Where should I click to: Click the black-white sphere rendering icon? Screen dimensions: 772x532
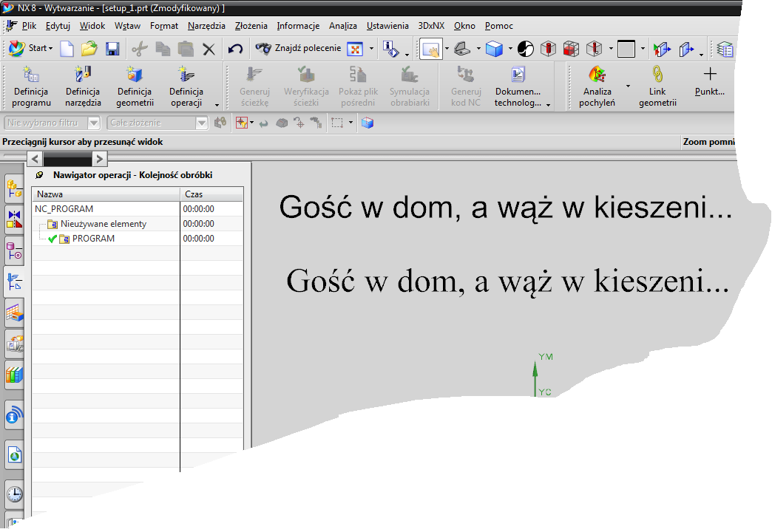pos(525,49)
